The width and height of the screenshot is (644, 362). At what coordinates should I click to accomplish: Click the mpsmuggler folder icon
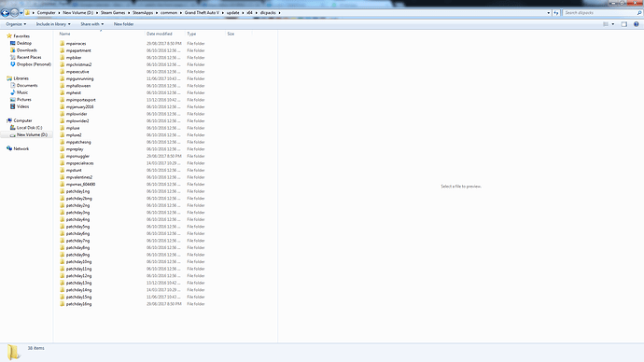[63, 156]
